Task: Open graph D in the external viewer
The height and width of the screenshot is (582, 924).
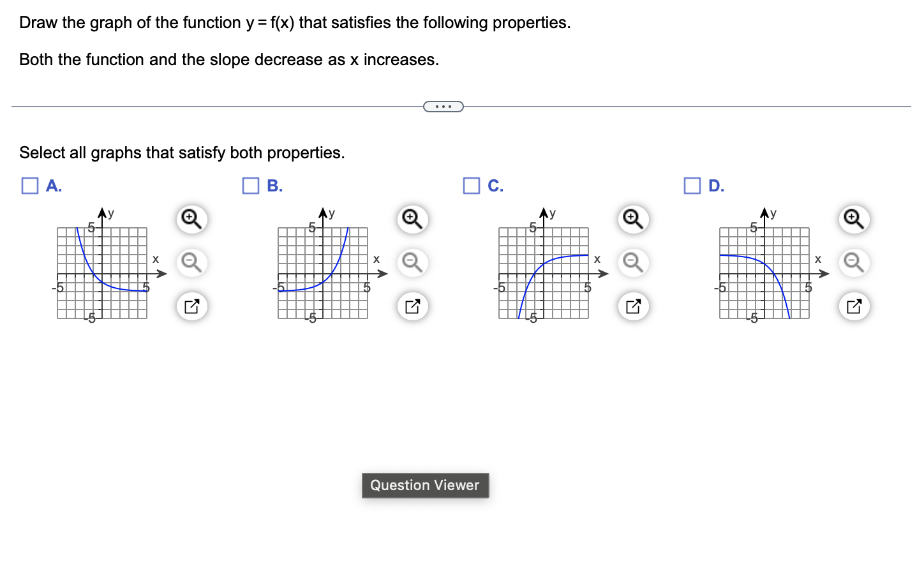Action: (x=853, y=306)
